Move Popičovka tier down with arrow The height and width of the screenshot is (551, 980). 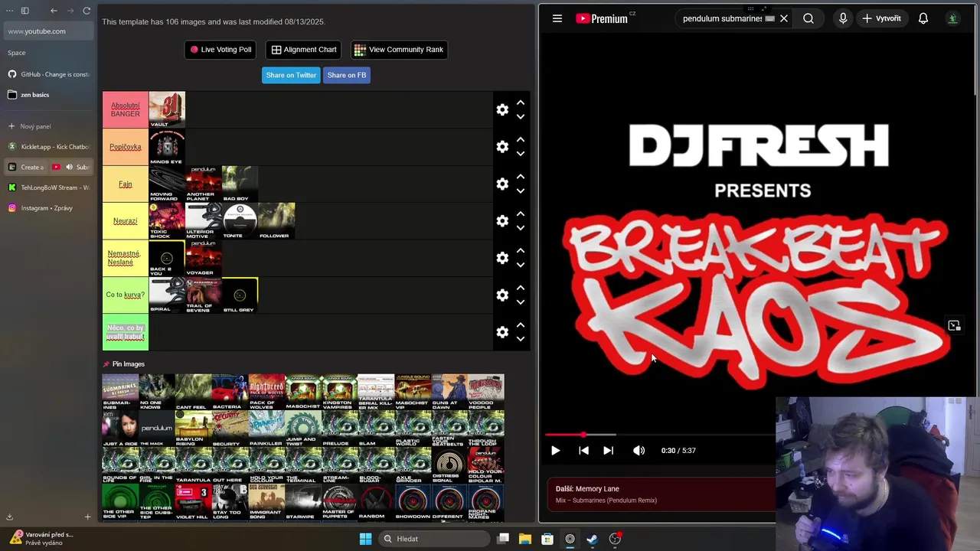coord(521,154)
